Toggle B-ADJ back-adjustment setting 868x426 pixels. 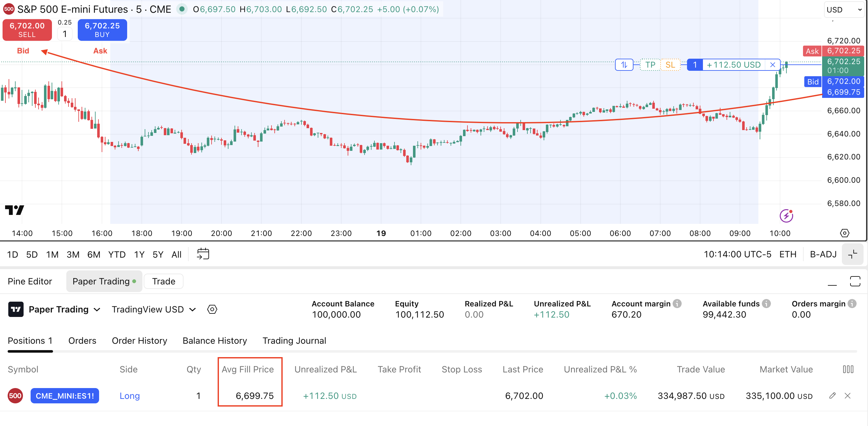823,254
